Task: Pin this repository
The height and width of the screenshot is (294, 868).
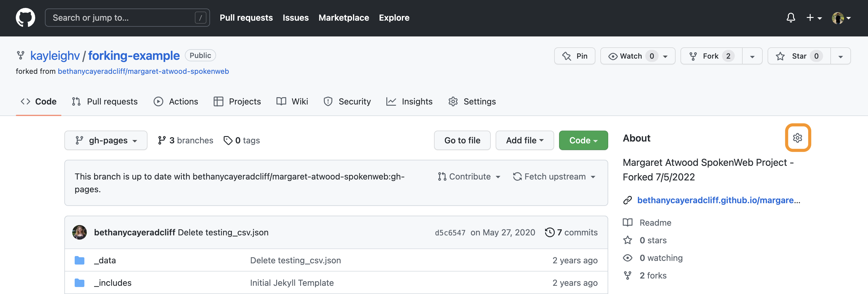Action: pyautogui.click(x=574, y=56)
